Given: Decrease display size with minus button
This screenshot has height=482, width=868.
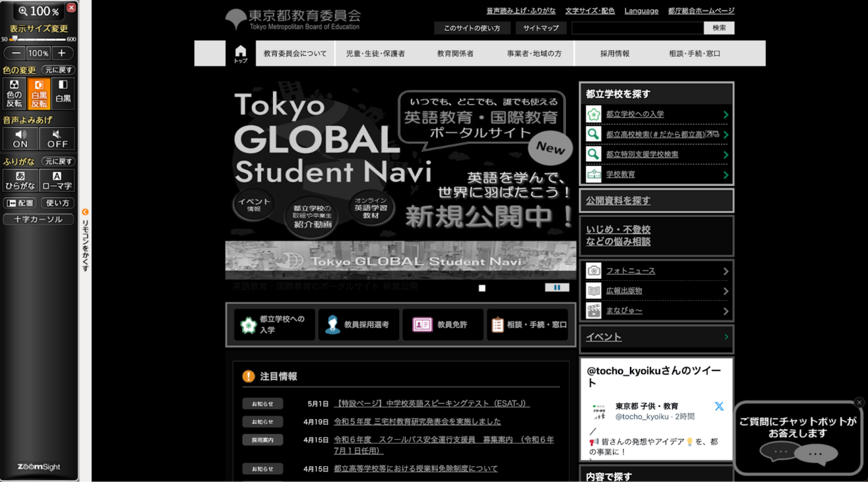Looking at the screenshot, I should click(x=16, y=53).
